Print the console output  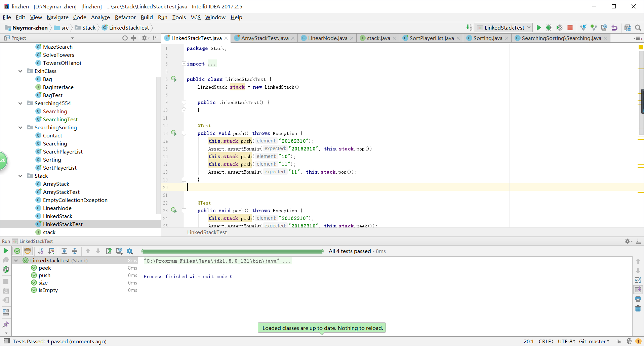point(638,299)
